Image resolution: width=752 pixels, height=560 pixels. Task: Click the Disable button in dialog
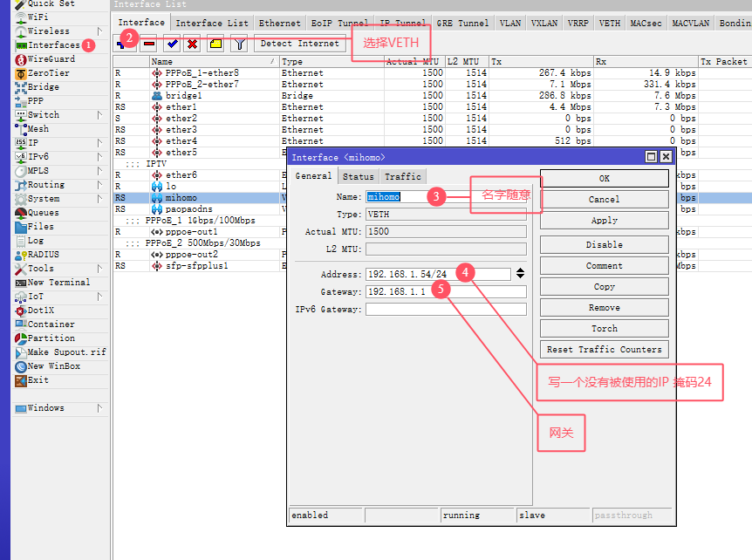coord(605,244)
